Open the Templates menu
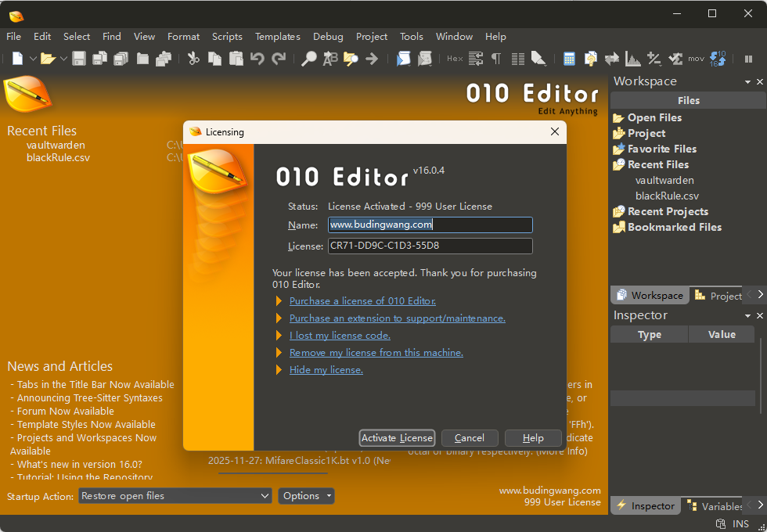Image resolution: width=767 pixels, height=532 pixels. 277,37
